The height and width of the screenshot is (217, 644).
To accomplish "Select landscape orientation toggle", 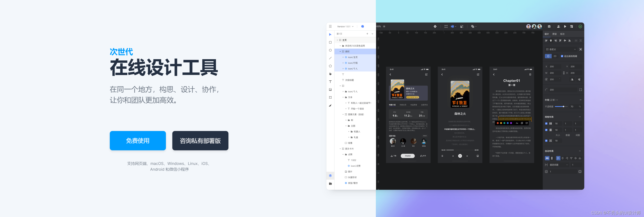I will click(x=555, y=56).
